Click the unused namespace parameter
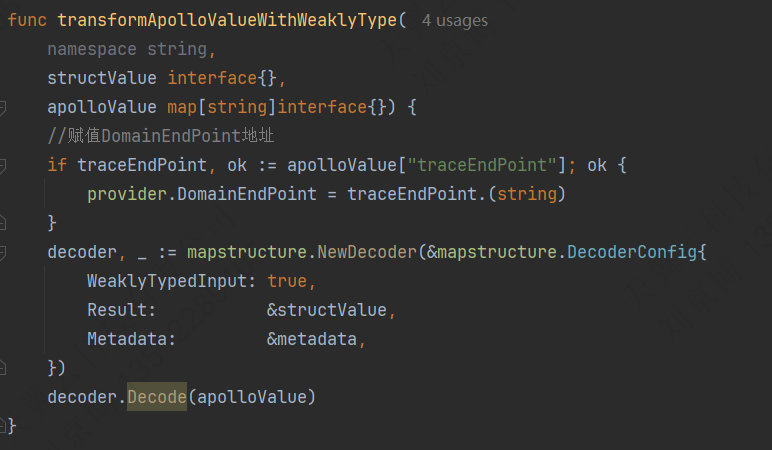The image size is (772, 450). point(92,49)
